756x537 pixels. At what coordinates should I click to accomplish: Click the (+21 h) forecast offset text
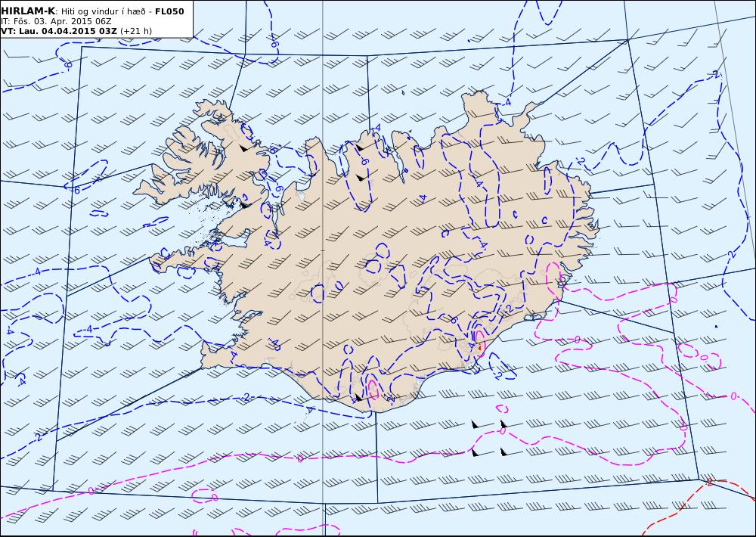136,31
